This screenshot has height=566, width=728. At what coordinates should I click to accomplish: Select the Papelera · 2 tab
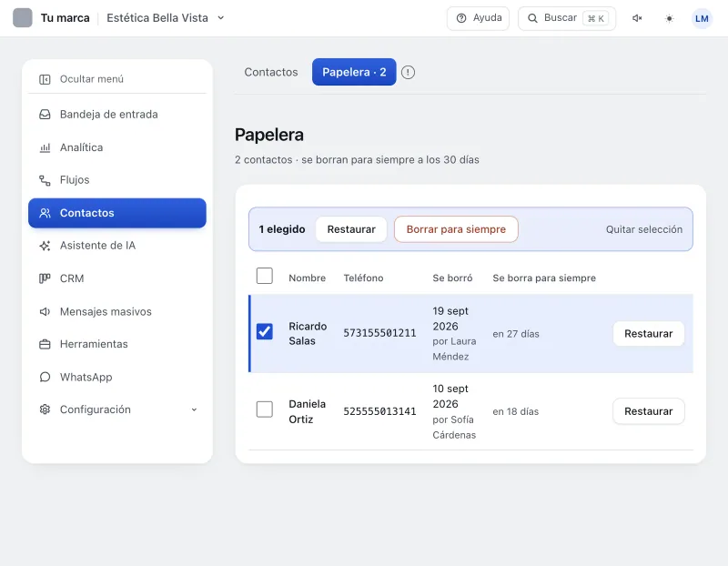point(354,72)
